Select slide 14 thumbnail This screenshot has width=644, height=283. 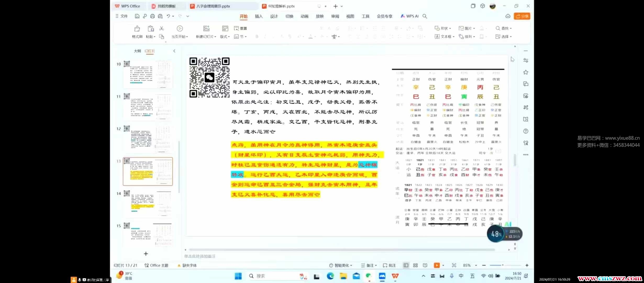tap(148, 204)
